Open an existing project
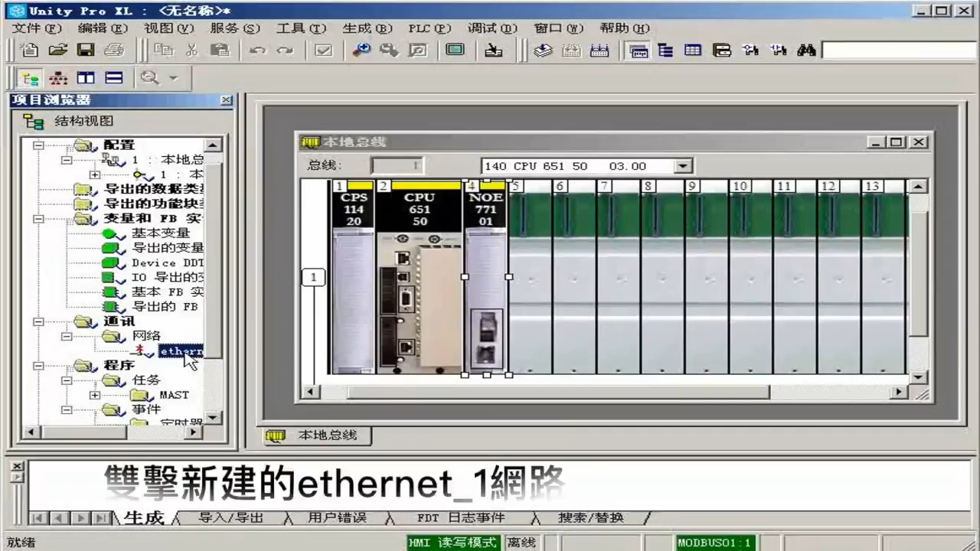 click(x=58, y=49)
